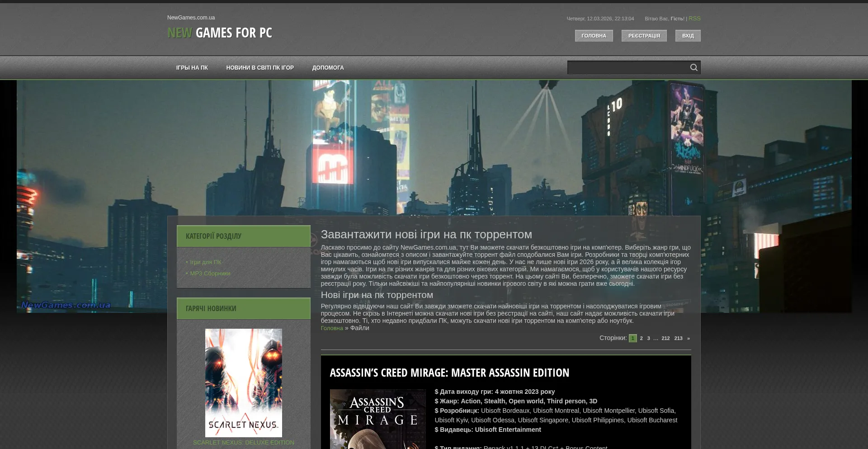Click the Файли breadcrumb text
The height and width of the screenshot is (449, 868).
click(360, 328)
